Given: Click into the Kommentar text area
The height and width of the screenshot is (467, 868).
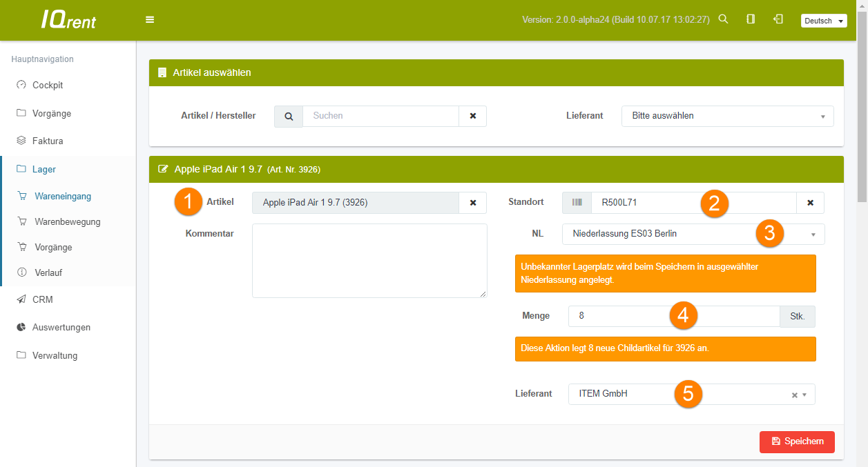Looking at the screenshot, I should click(x=369, y=261).
